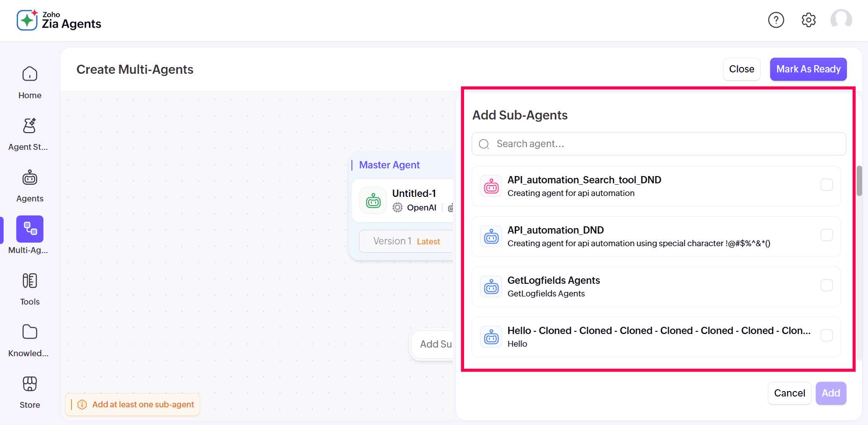Click 'Creating agent for api automation' description
The width and height of the screenshot is (868, 425).
(x=571, y=193)
